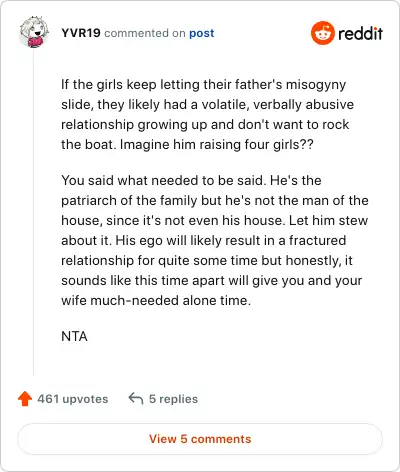
Task: Click the YVR19 user avatar
Action: click(34, 32)
